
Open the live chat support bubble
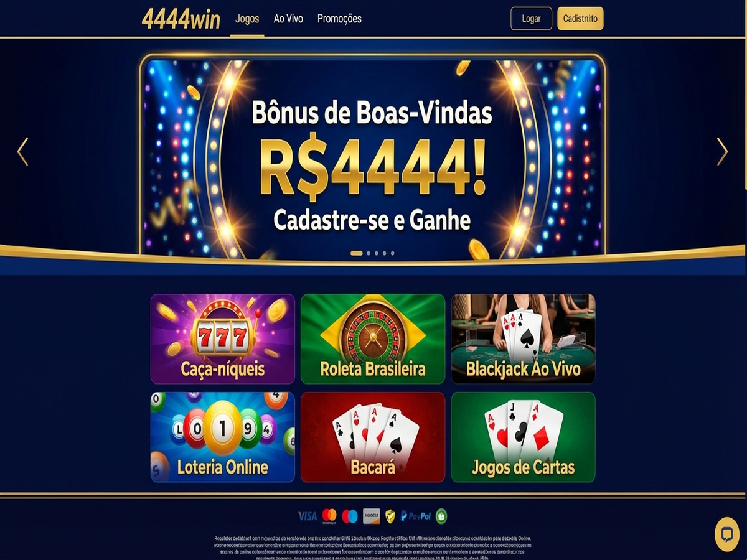726,534
